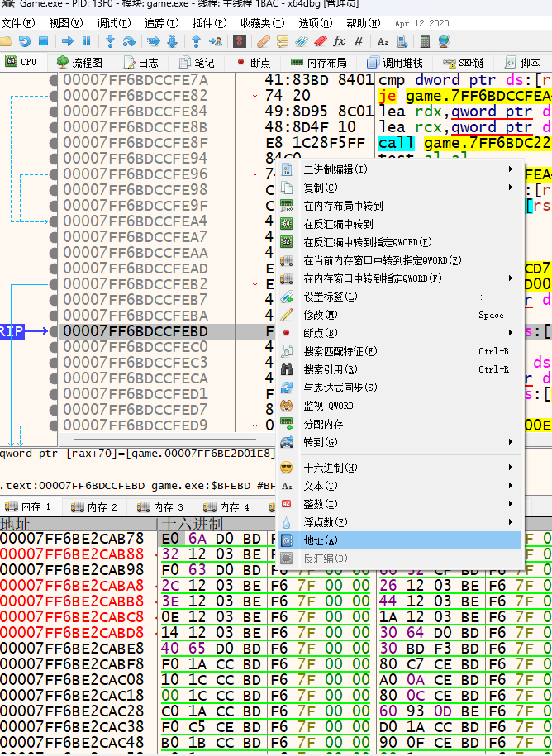Switch to the 内存 2 dump tab
This screenshot has height=756, width=552.
tap(94, 507)
